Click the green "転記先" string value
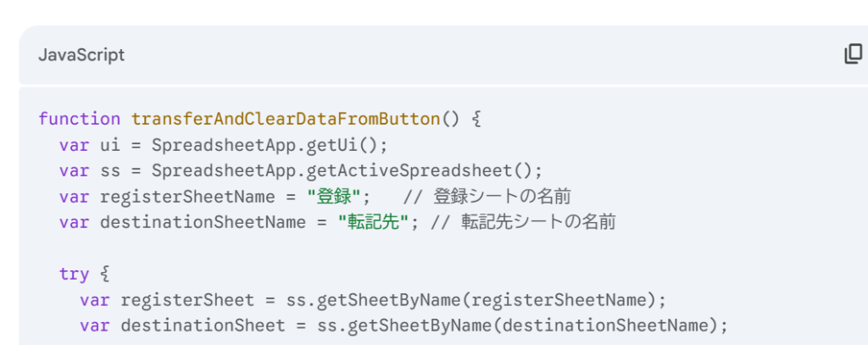 pyautogui.click(x=373, y=222)
